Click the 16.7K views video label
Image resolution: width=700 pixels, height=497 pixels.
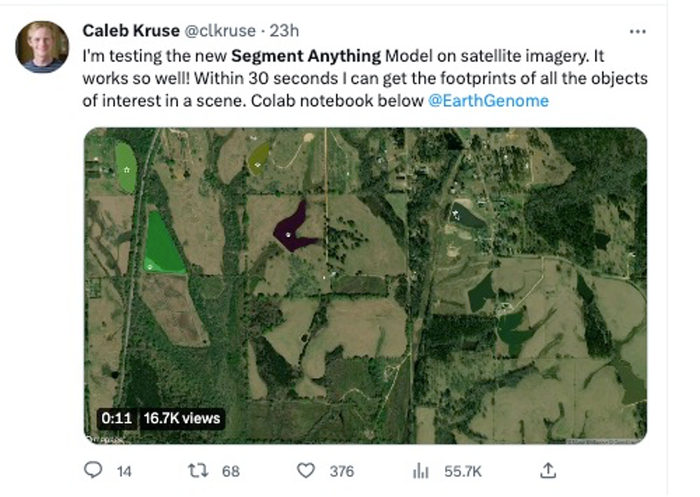coord(182,417)
